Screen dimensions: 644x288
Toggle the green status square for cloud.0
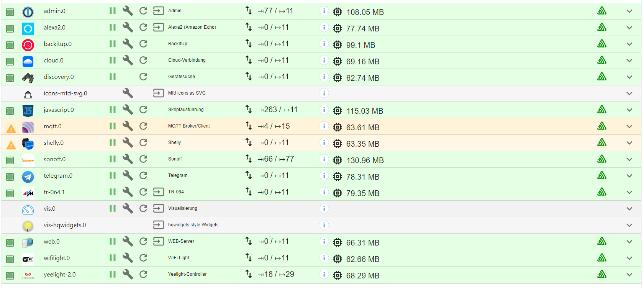pos(10,62)
